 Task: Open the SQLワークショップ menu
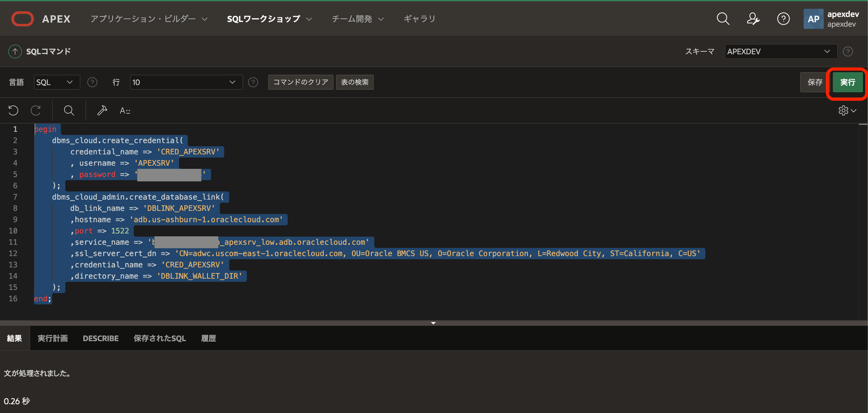pos(269,19)
